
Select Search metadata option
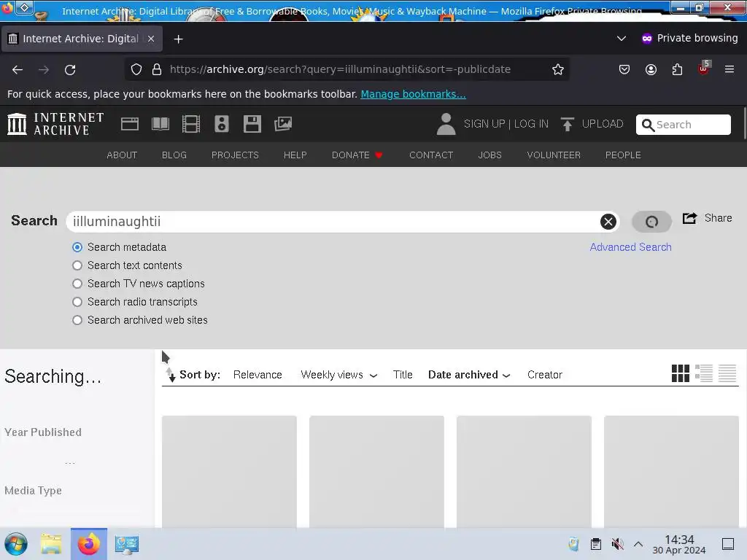point(77,247)
